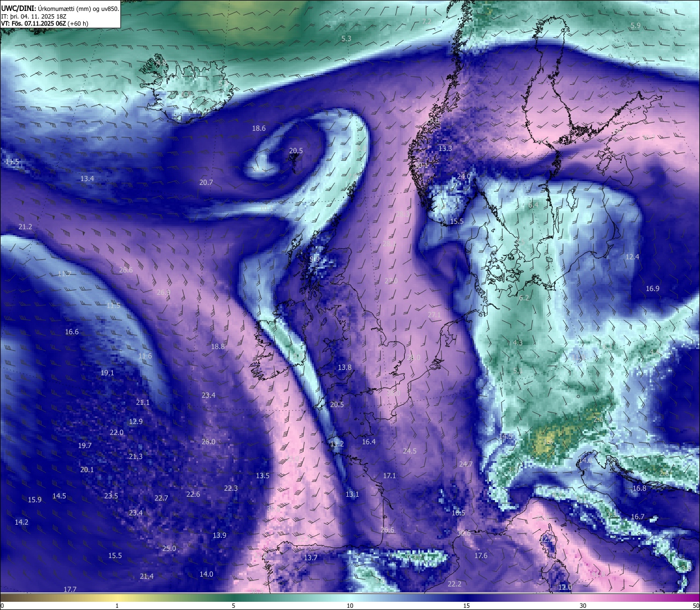The image size is (700, 610).
Task: Click the 20.1 value label
Action: 87,470
